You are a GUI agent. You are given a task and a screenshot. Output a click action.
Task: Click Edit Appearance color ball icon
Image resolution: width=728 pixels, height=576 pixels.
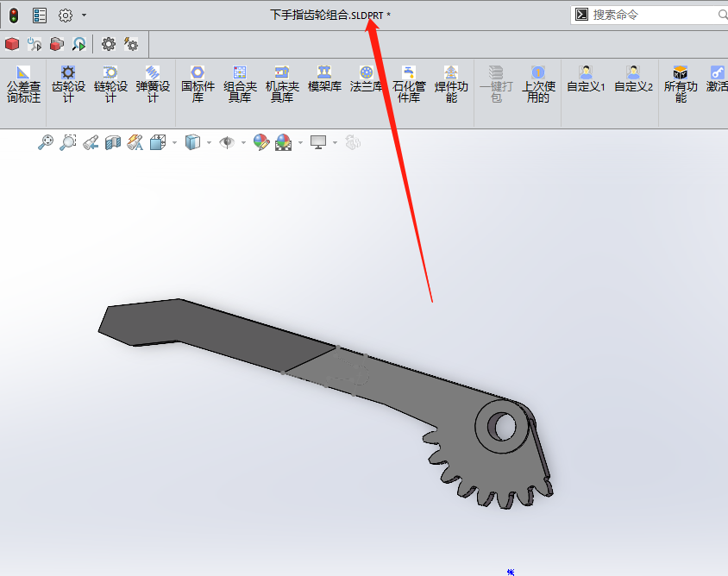261,142
